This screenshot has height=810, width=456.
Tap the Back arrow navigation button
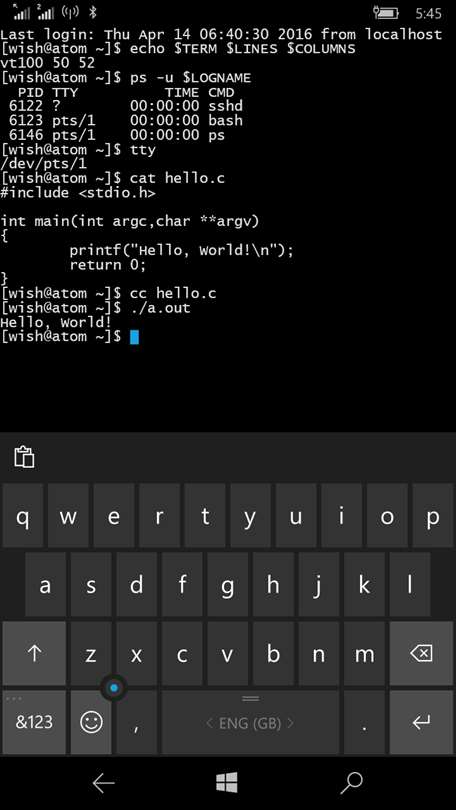pyautogui.click(x=103, y=784)
